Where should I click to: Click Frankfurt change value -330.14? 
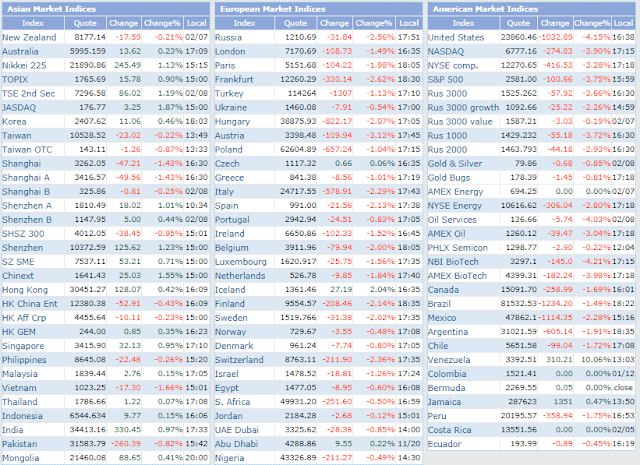point(337,80)
